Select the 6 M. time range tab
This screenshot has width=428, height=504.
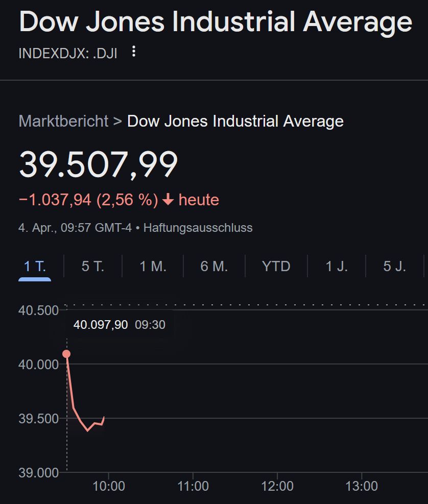pyautogui.click(x=214, y=266)
